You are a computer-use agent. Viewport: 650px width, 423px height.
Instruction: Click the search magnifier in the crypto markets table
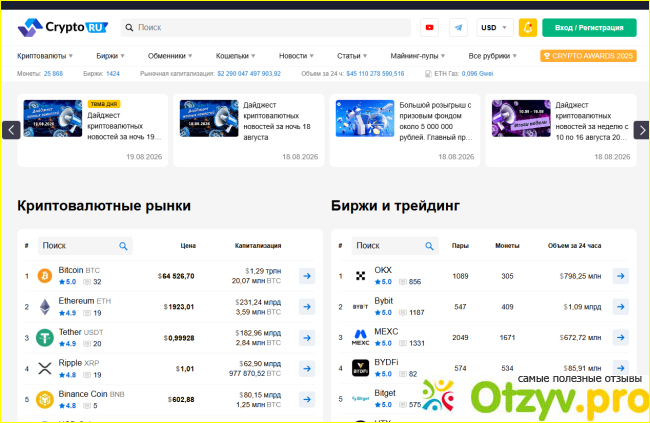pyautogui.click(x=123, y=246)
